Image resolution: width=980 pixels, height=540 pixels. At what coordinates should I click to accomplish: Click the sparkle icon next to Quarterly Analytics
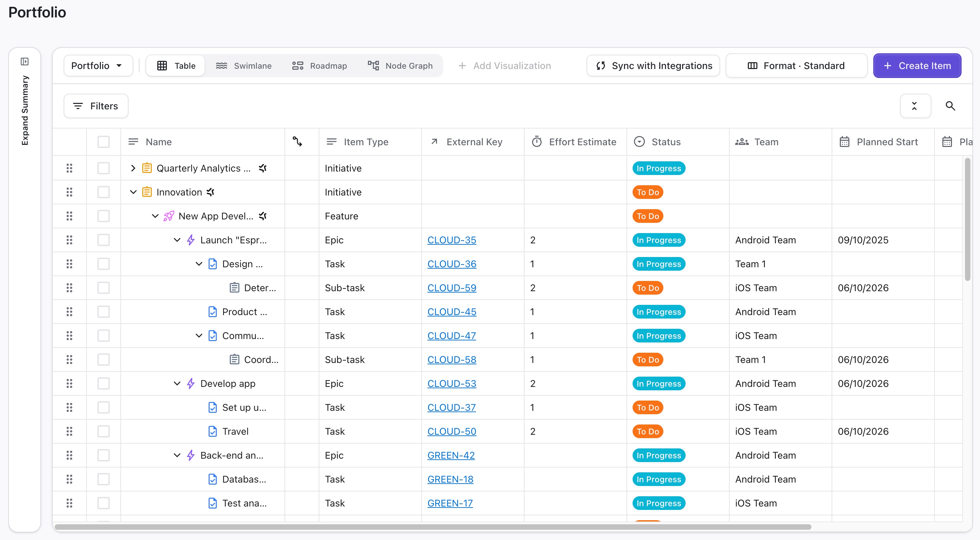pyautogui.click(x=263, y=168)
